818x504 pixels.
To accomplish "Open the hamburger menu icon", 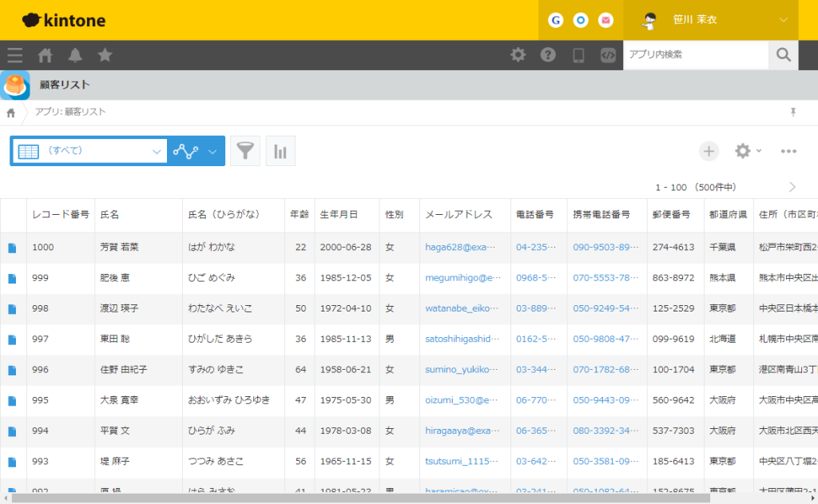I will tap(14, 55).
